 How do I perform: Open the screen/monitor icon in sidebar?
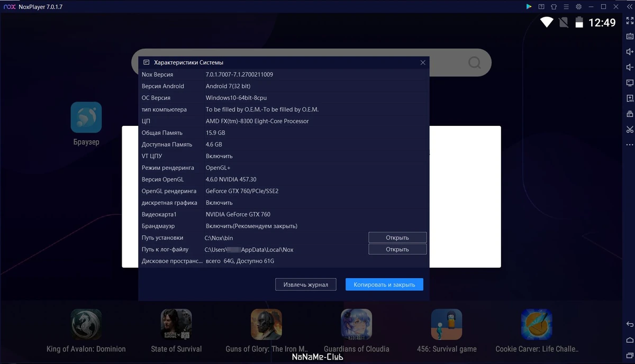click(630, 83)
